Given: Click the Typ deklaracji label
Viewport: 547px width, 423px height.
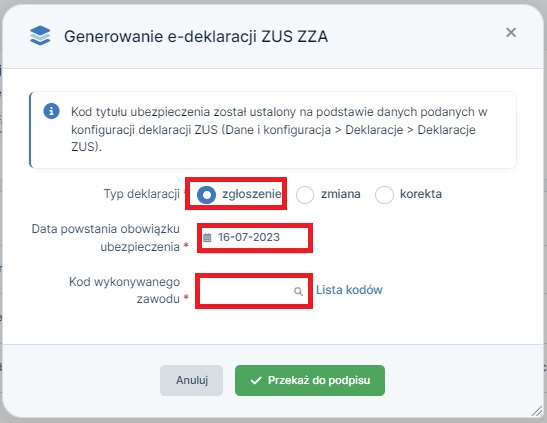Looking at the screenshot, I should tap(142, 194).
